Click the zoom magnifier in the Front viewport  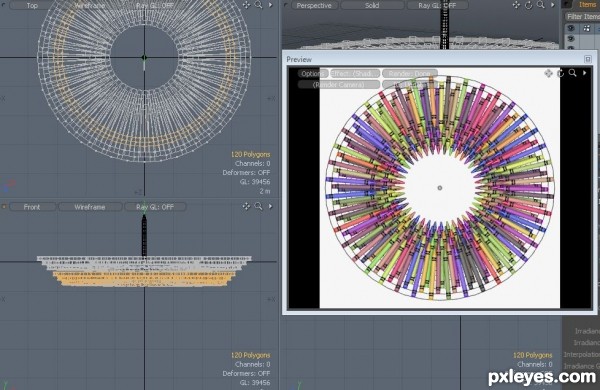tap(259, 206)
